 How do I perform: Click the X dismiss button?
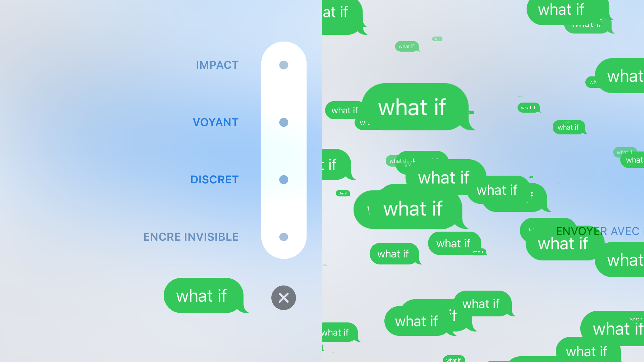pyautogui.click(x=284, y=297)
